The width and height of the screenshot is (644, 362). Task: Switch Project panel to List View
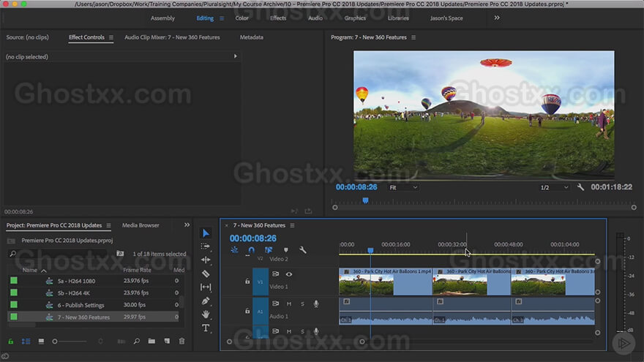pos(26,341)
